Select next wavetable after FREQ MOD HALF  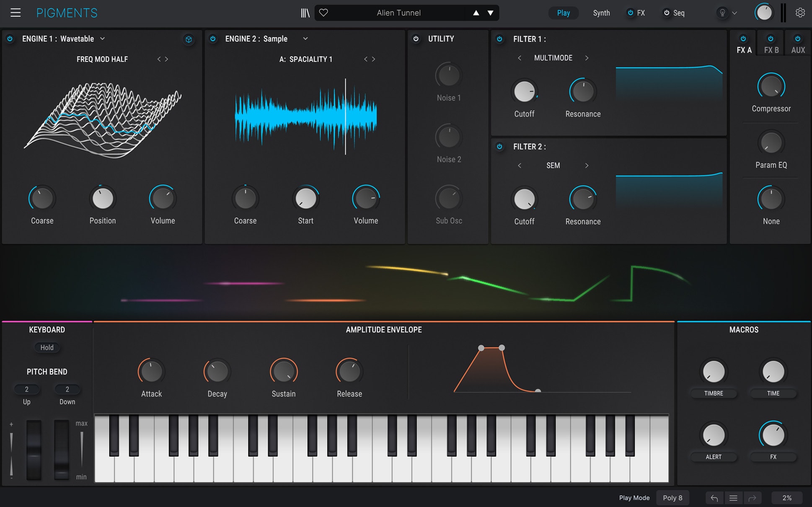[166, 59]
